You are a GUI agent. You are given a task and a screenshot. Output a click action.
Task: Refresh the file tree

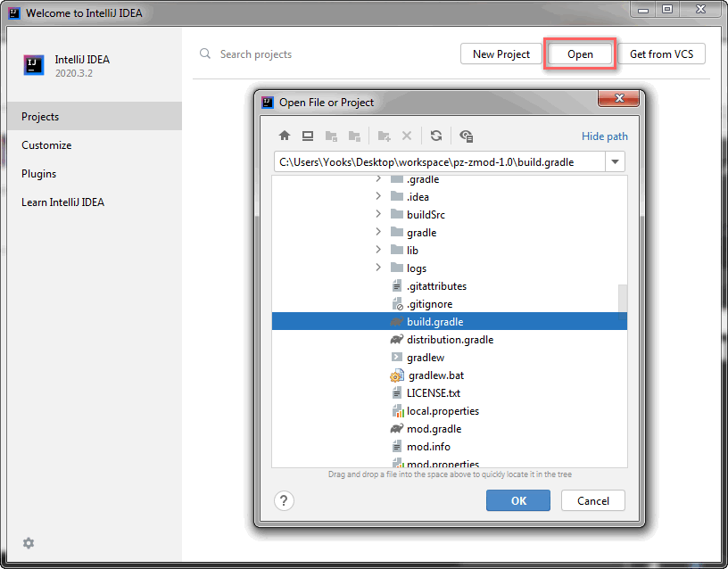(x=436, y=136)
